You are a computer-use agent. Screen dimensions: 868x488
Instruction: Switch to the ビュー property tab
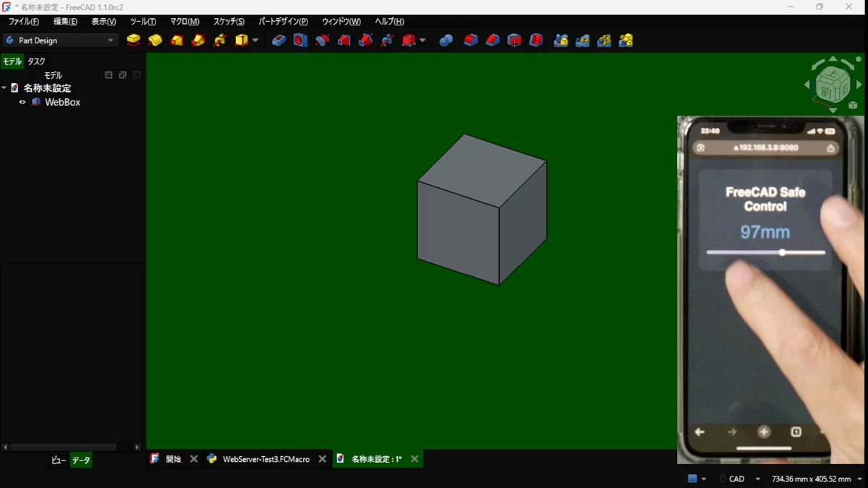pos(59,461)
